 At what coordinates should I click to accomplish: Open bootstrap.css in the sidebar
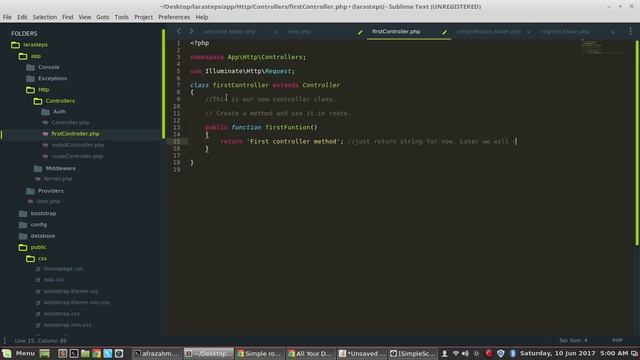pyautogui.click(x=62, y=314)
